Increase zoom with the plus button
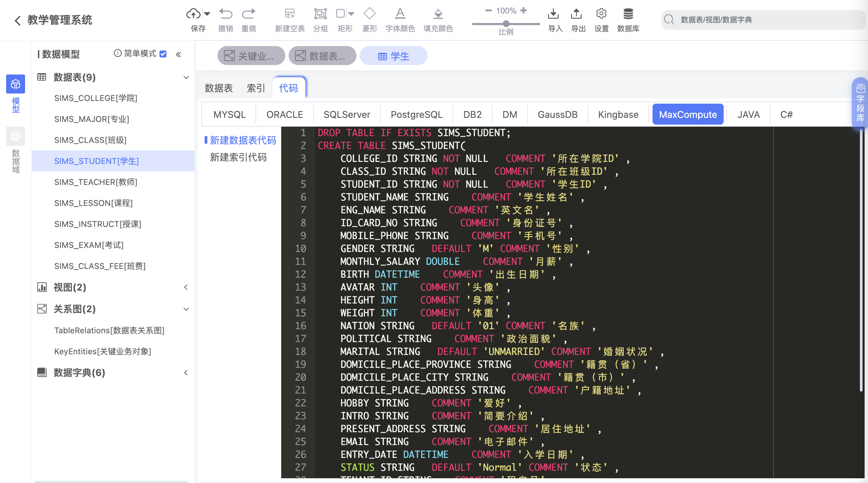This screenshot has width=868, height=483. (x=524, y=10)
